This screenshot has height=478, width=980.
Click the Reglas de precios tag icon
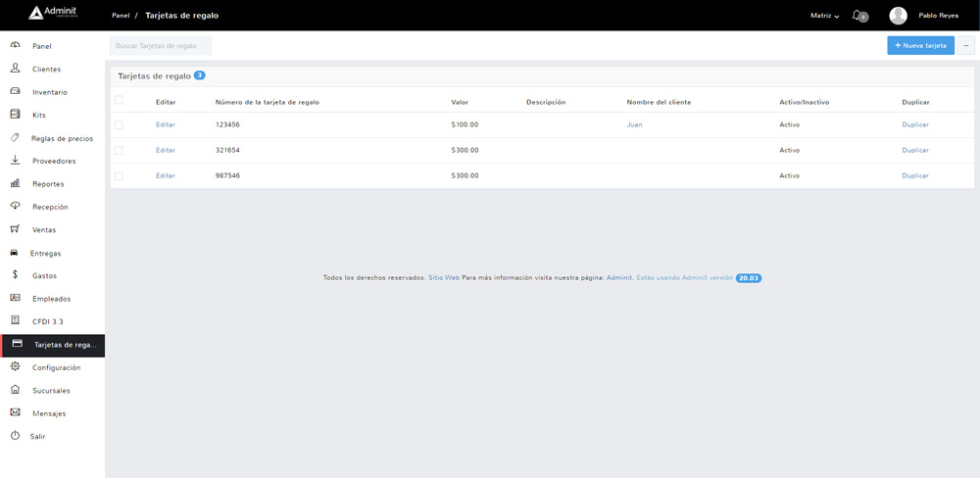pyautogui.click(x=15, y=137)
